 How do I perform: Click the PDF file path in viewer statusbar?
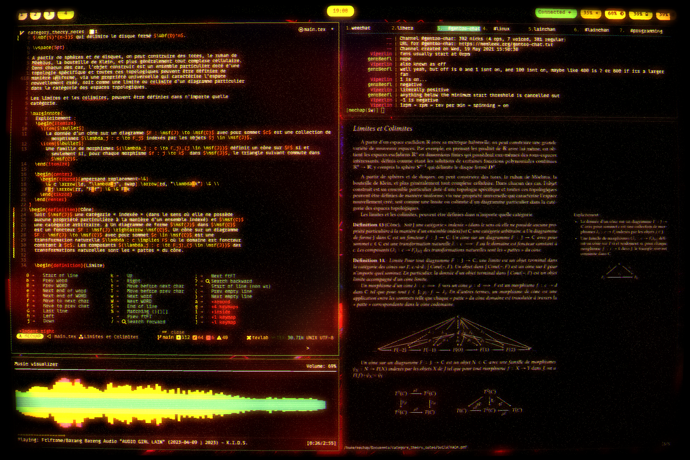pos(406,448)
